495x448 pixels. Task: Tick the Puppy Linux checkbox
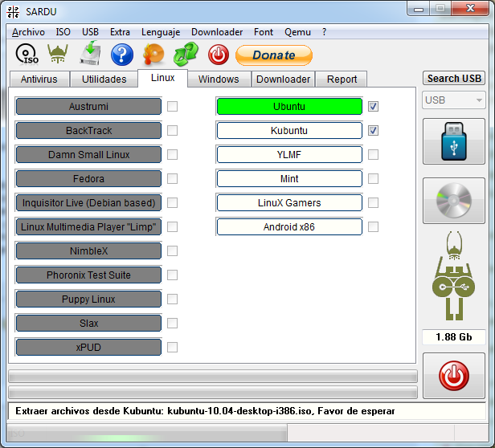(172, 299)
